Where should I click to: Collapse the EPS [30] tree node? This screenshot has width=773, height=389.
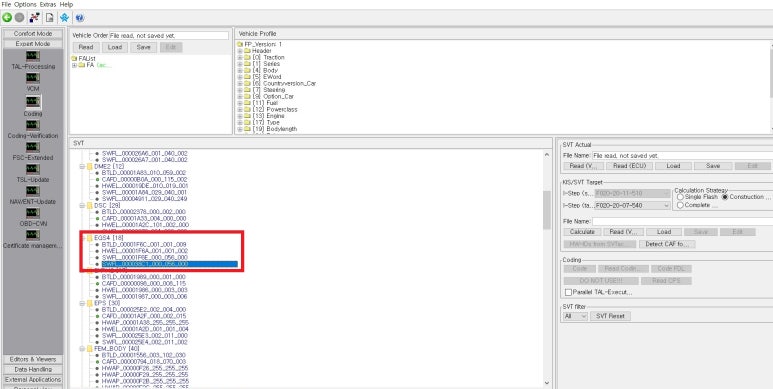pyautogui.click(x=82, y=303)
